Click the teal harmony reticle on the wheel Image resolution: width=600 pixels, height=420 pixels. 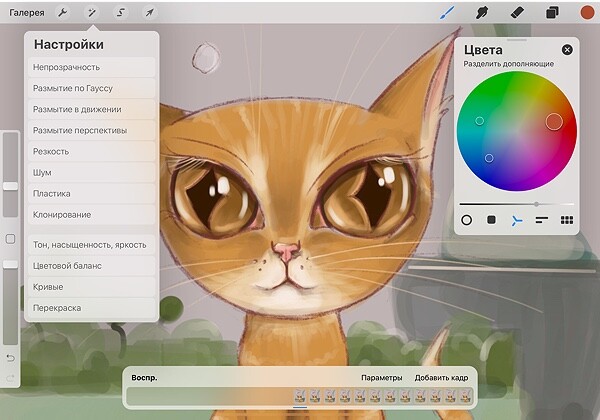(479, 121)
